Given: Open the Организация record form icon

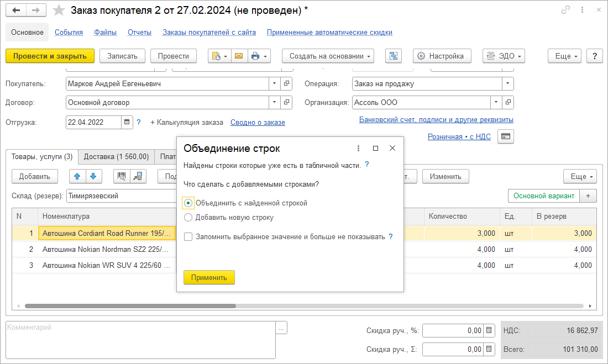Looking at the screenshot, I should pos(508,102).
